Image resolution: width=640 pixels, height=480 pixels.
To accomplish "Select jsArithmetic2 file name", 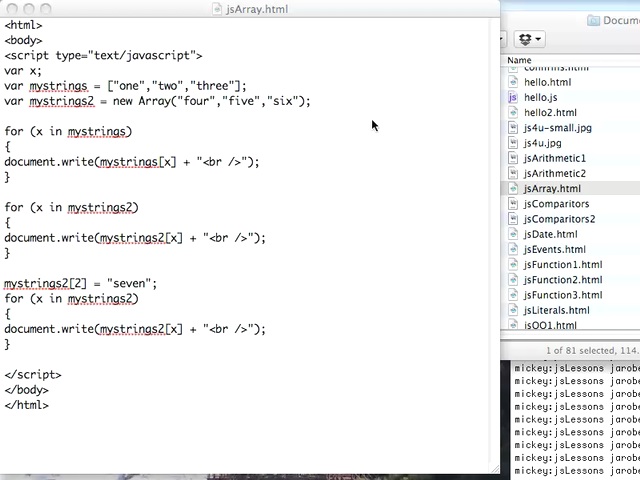I will (x=555, y=173).
